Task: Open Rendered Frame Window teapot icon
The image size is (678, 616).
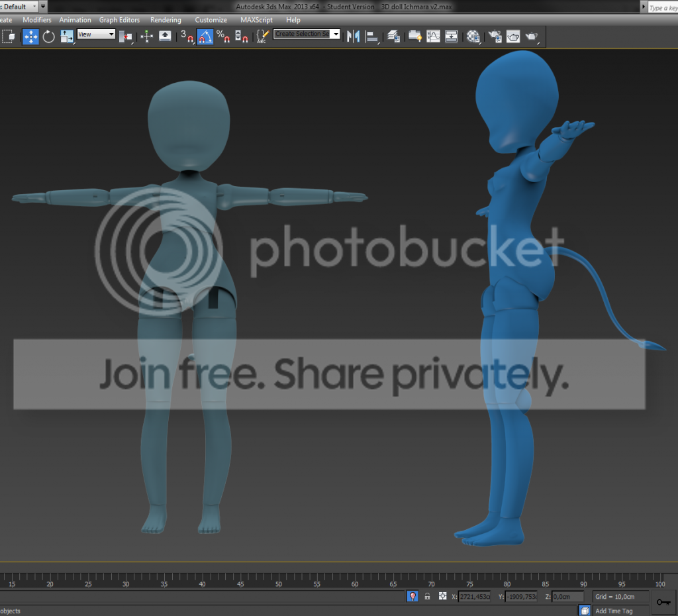Action: [x=513, y=36]
